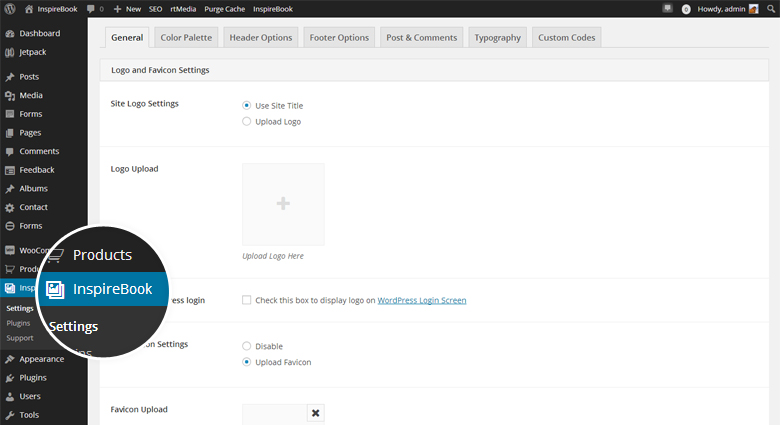Open the InspireBook site home icon
This screenshot has width=780, height=425.
pyautogui.click(x=29, y=9)
